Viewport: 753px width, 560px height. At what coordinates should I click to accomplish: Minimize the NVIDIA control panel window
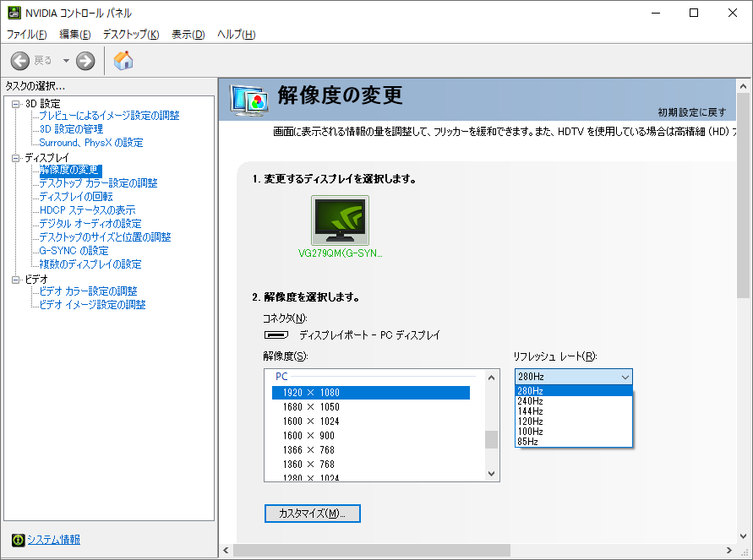click(x=656, y=13)
